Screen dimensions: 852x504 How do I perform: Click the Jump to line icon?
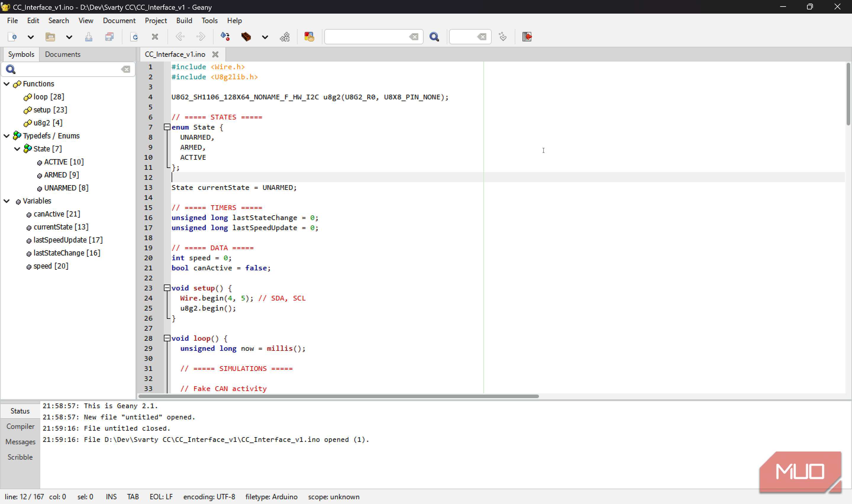coord(503,37)
